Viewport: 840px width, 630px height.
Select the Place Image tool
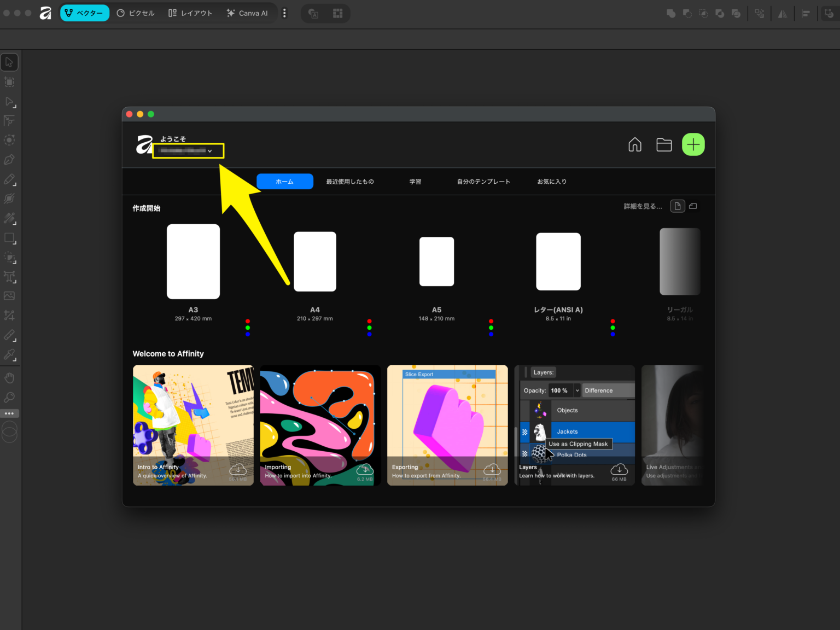(x=9, y=296)
